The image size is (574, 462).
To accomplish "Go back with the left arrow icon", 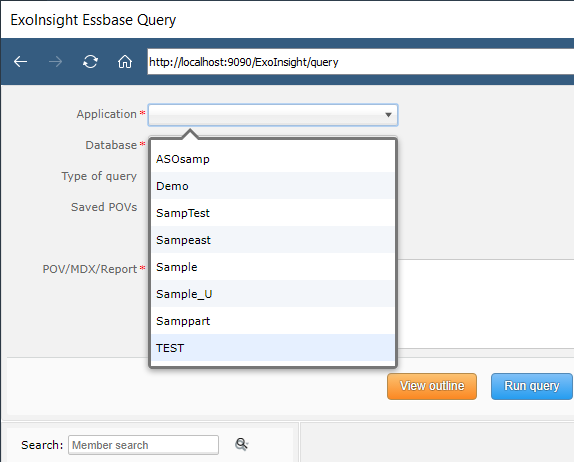I will [x=20, y=62].
